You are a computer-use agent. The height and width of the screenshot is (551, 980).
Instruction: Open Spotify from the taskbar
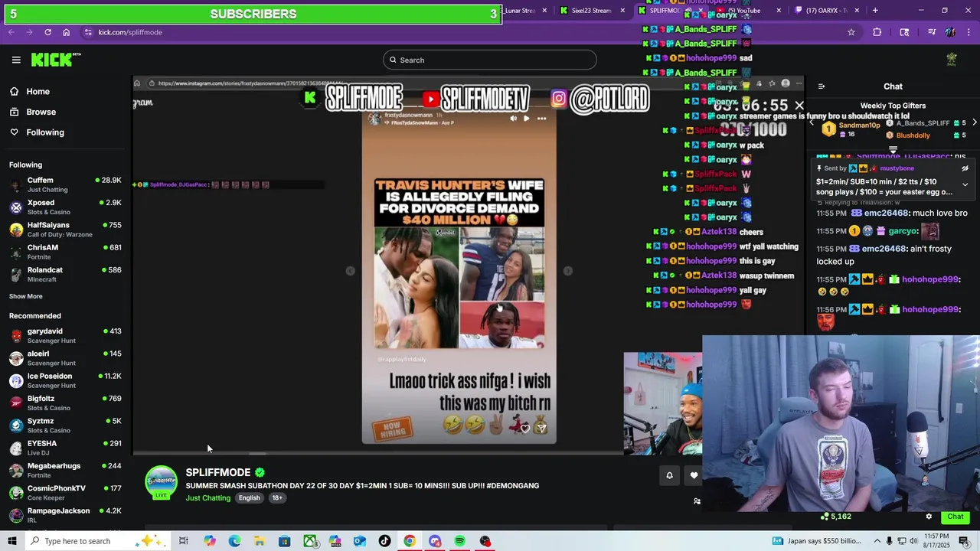click(x=459, y=541)
